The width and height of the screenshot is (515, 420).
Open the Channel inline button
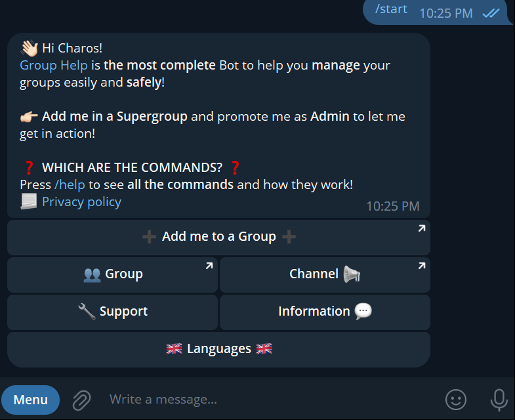point(325,275)
